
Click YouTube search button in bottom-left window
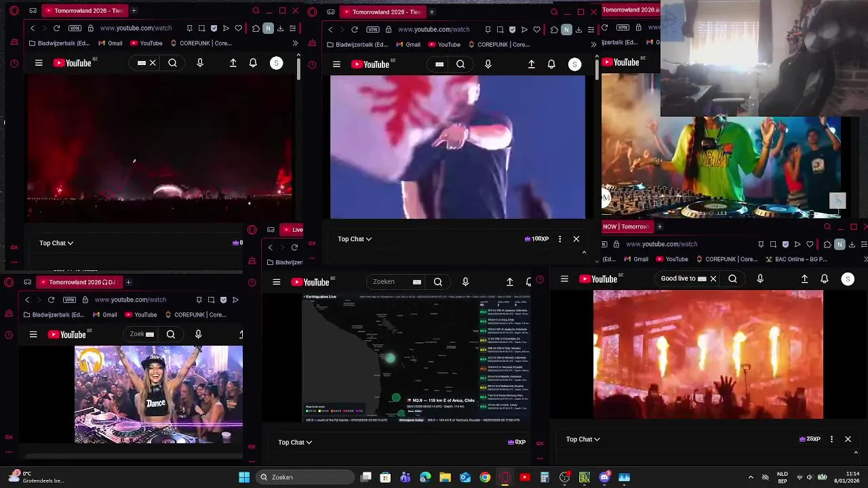171,334
